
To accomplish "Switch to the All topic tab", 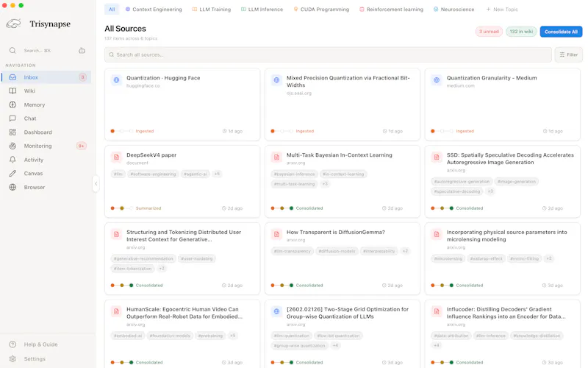I will click(x=112, y=10).
